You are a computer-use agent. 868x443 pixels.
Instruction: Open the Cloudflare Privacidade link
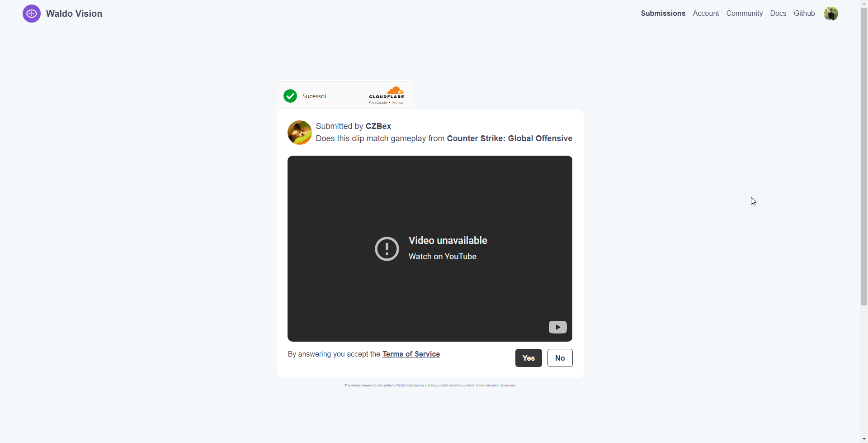[377, 103]
